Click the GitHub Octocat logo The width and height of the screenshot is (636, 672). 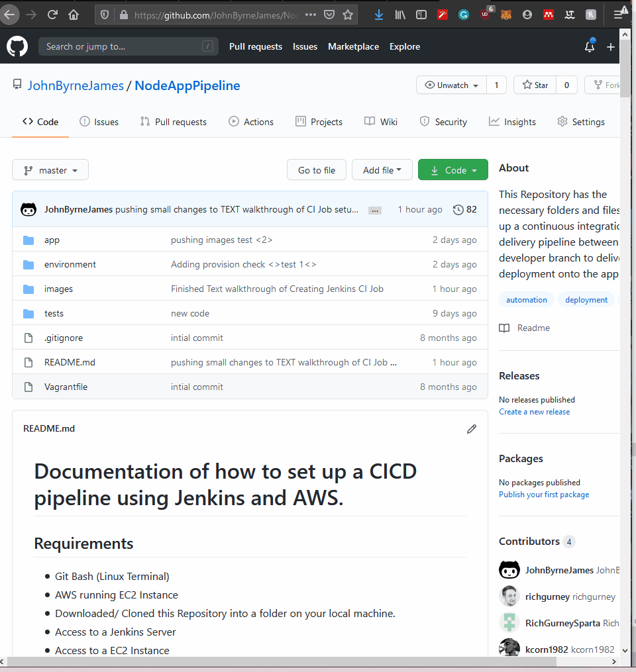coord(17,46)
